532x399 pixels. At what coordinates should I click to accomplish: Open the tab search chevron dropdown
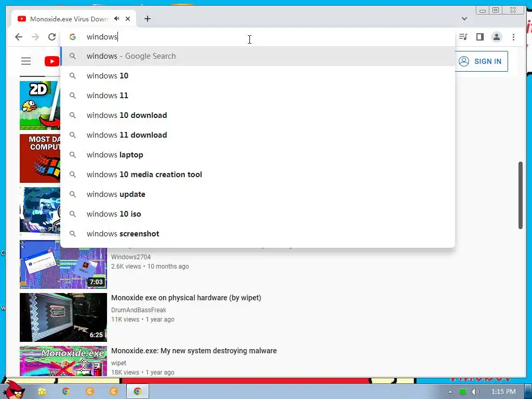click(464, 19)
